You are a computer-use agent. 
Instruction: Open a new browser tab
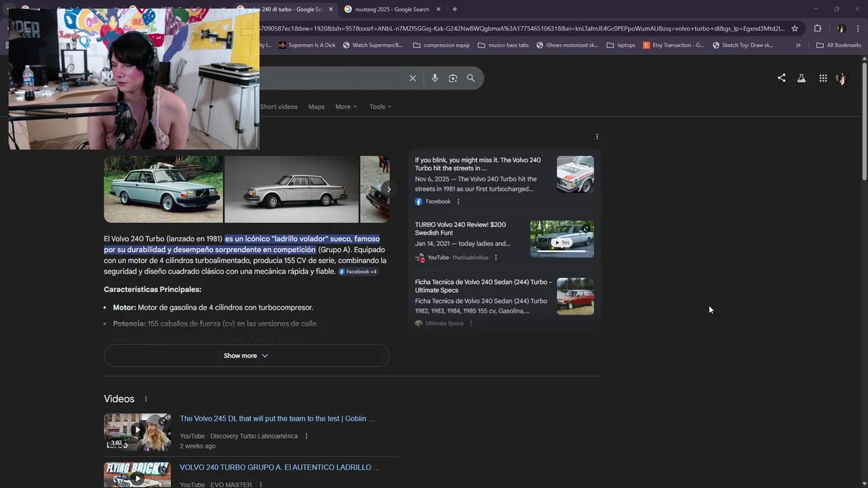454,9
